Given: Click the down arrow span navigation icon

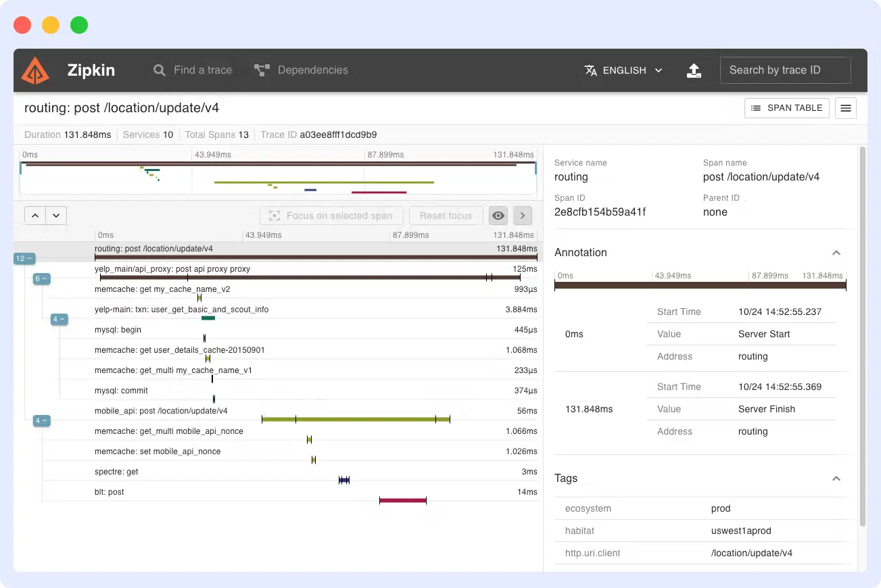Looking at the screenshot, I should click(56, 215).
